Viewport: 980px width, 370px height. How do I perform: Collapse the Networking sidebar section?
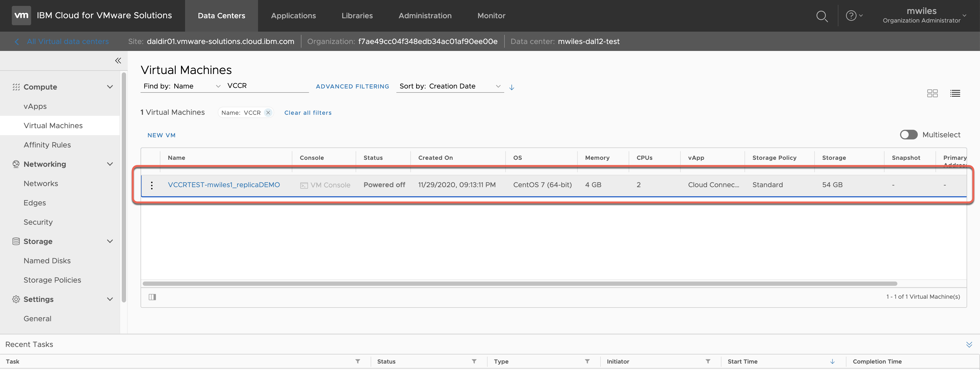(x=110, y=164)
